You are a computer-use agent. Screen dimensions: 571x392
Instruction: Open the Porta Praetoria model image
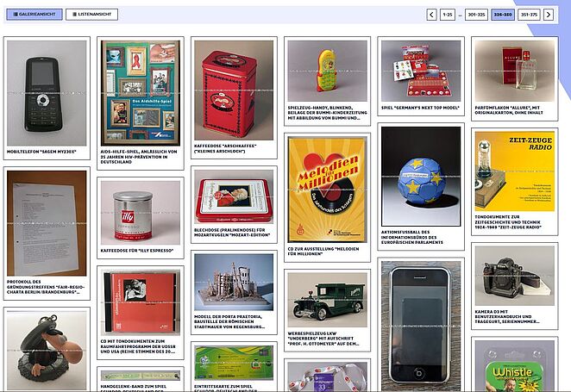234,283
